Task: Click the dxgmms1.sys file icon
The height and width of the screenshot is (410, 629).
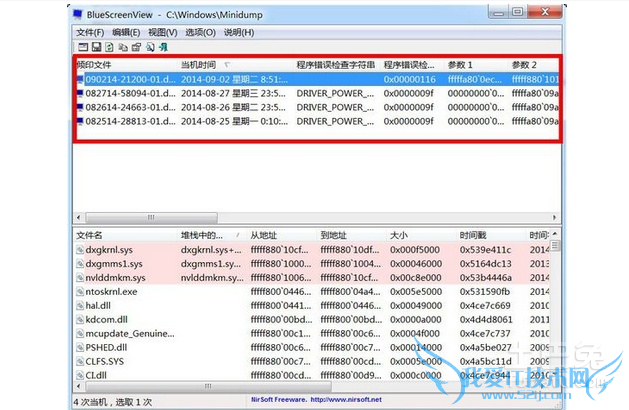Action: point(80,264)
